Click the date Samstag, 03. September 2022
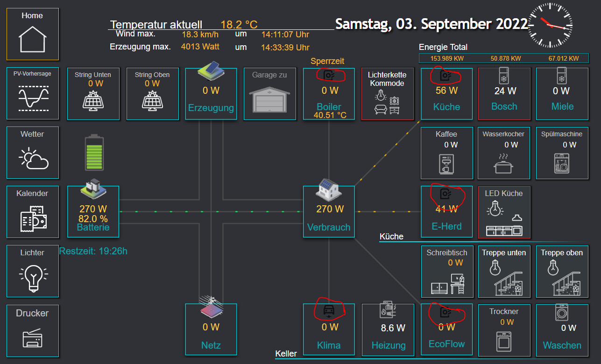 point(431,24)
